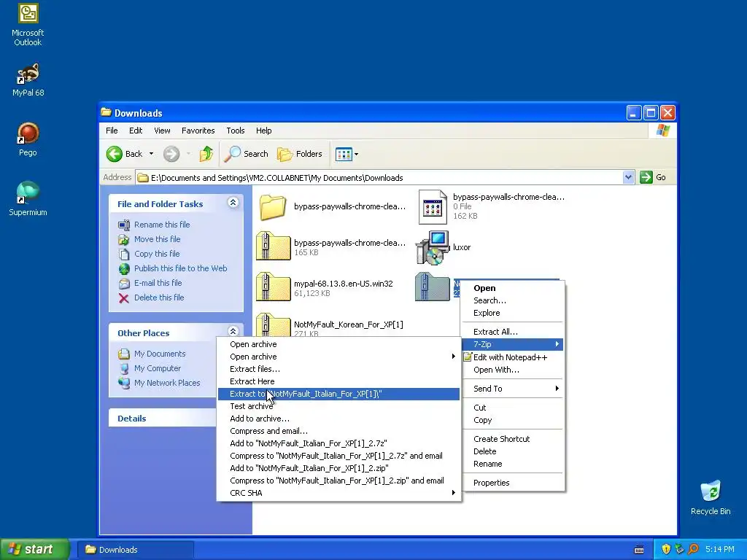The width and height of the screenshot is (747, 560).
Task: Expand the Send To submenu
Action: click(513, 389)
